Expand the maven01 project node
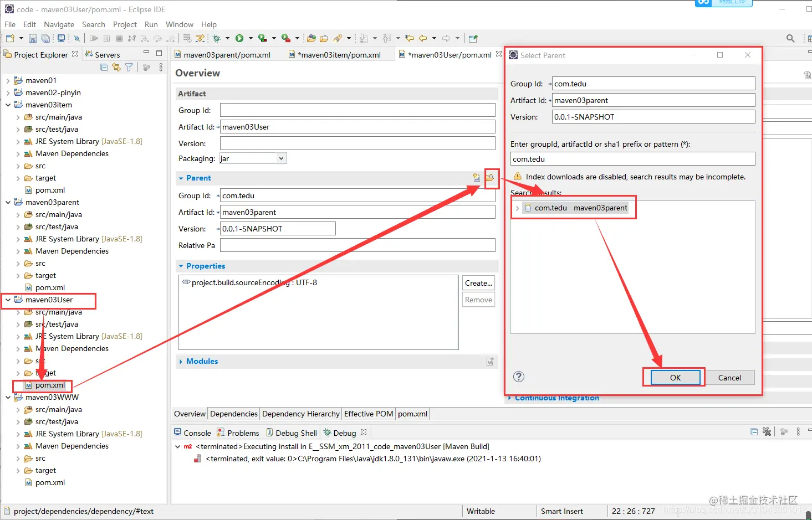 8,80
